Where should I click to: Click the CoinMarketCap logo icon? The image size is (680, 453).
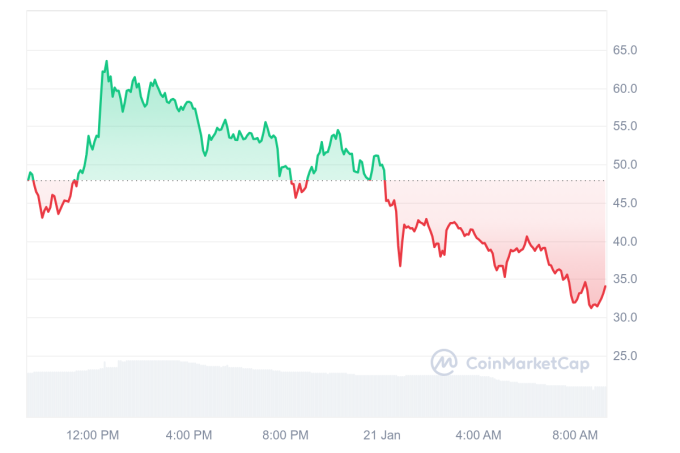[445, 362]
